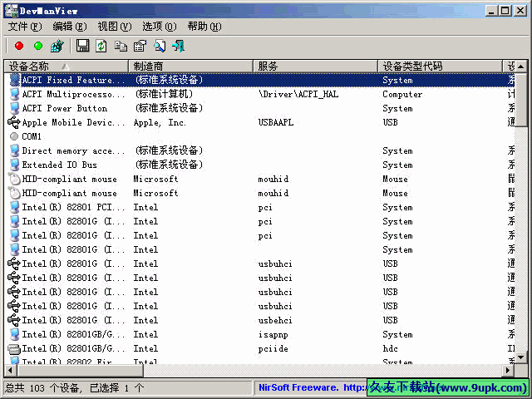532x399 pixels.
Task: Open the 帮助(H) menu
Action: (x=204, y=27)
